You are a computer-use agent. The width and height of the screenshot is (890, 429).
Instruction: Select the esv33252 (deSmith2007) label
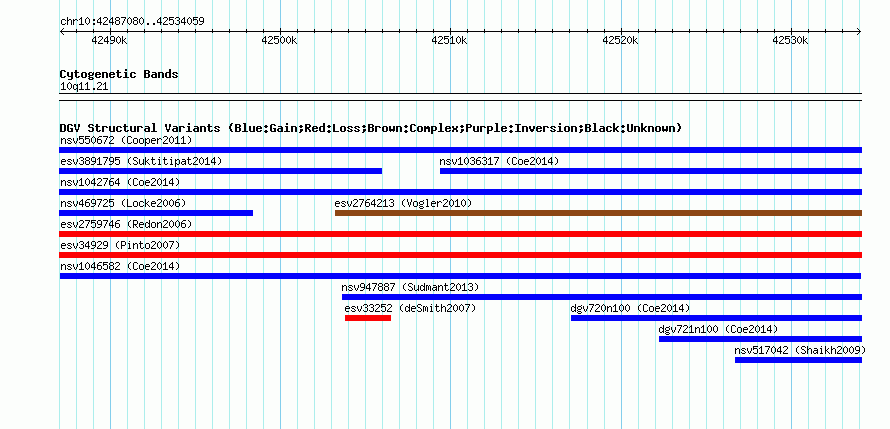[410, 308]
